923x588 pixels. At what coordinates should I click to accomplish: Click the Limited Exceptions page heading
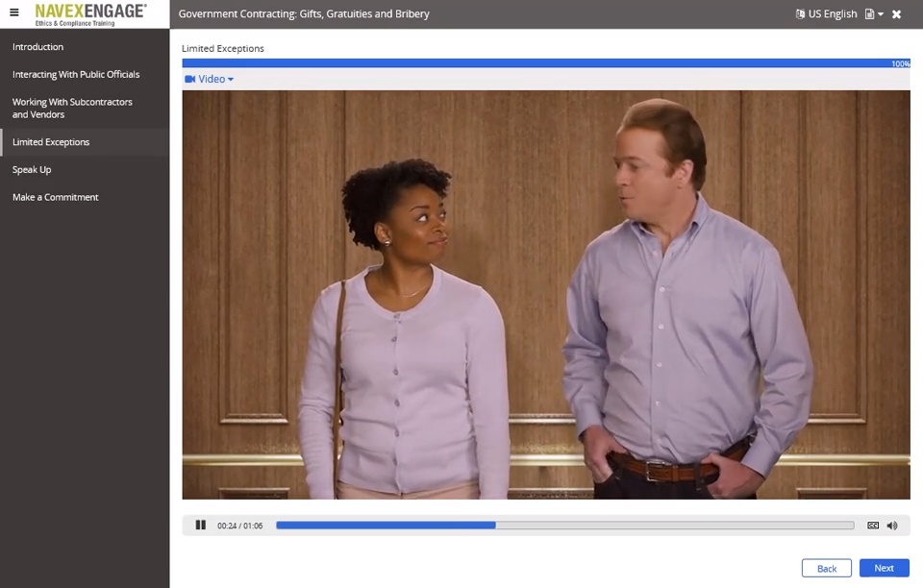pos(222,48)
